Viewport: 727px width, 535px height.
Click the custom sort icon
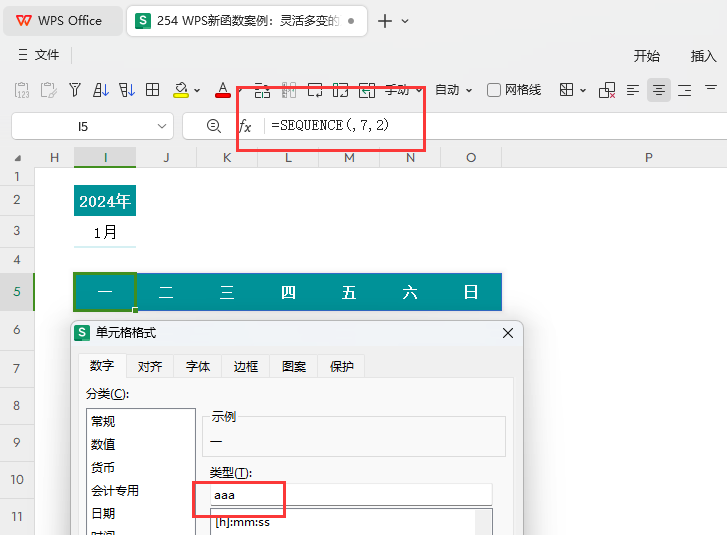(127, 89)
